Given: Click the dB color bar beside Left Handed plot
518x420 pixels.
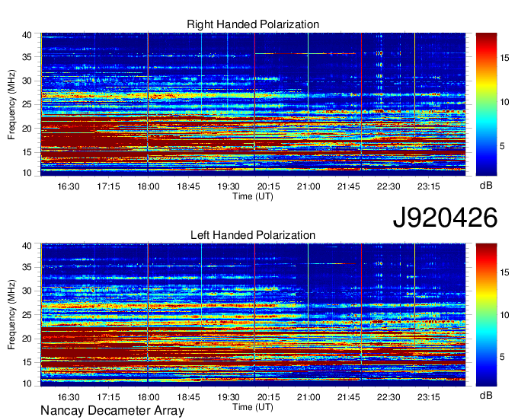Looking at the screenshot, I should click(486, 315).
